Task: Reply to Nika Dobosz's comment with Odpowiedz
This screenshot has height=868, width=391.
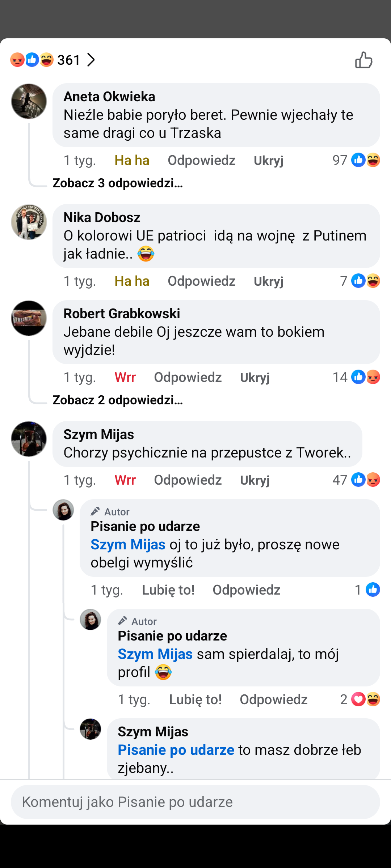Action: (x=201, y=281)
